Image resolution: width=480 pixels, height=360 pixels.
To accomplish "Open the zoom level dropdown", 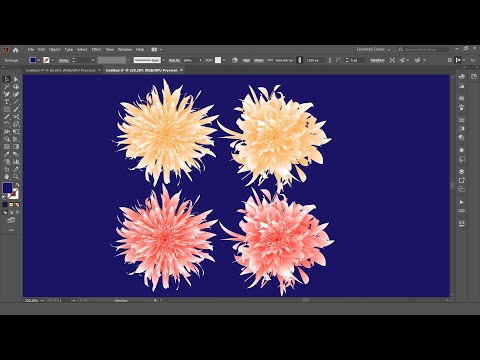I will 42,301.
